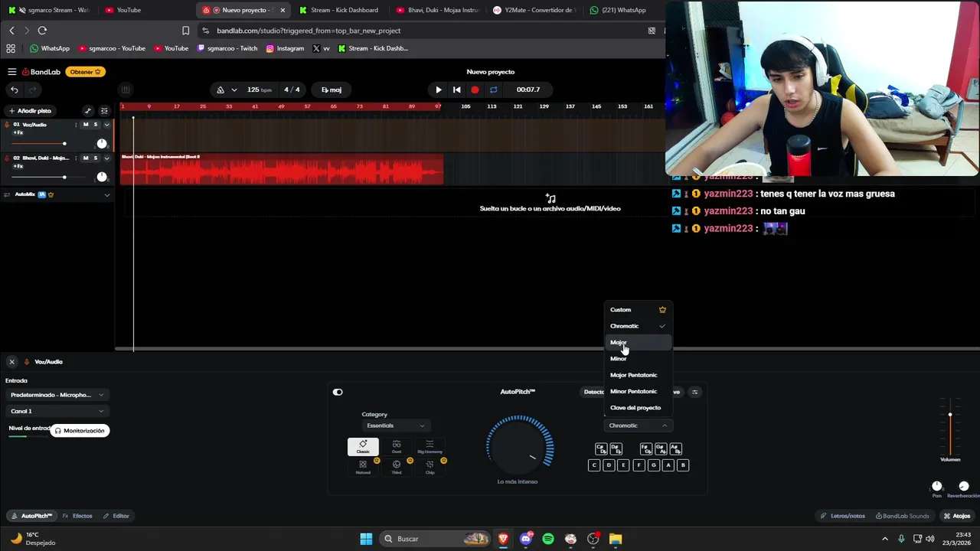The height and width of the screenshot is (551, 980).
Task: Toggle the B note key
Action: [683, 465]
